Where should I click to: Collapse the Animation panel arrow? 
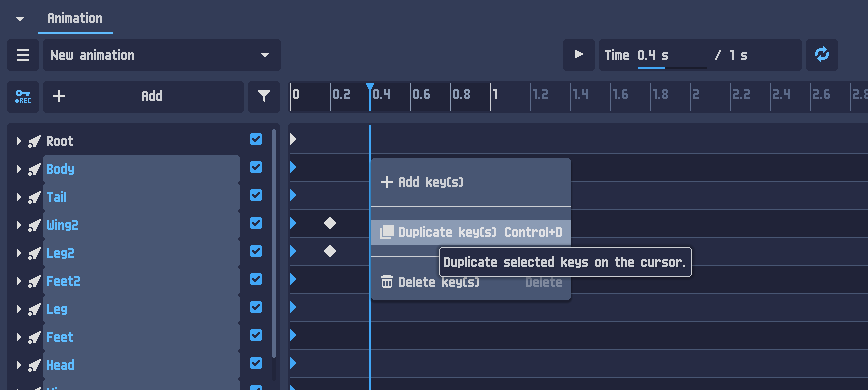20,19
